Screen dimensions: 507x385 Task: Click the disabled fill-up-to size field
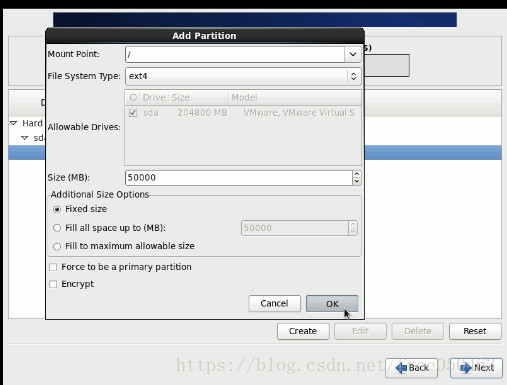point(295,228)
